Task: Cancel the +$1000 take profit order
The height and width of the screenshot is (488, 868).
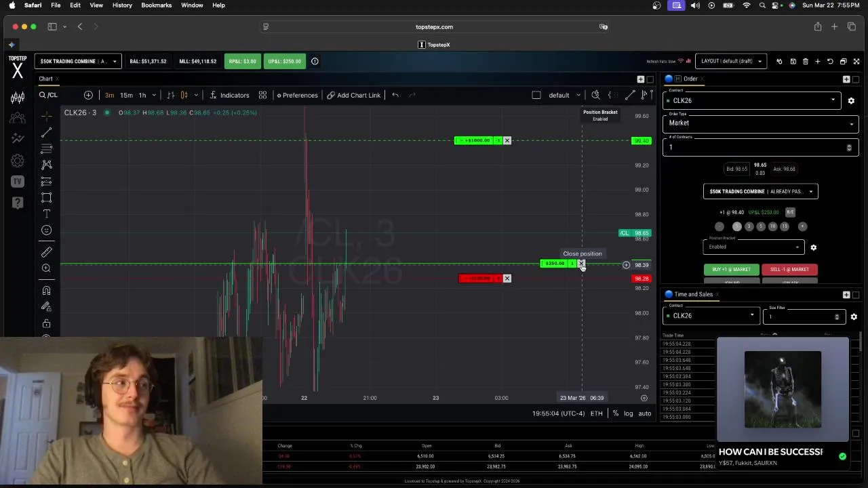Action: point(507,140)
